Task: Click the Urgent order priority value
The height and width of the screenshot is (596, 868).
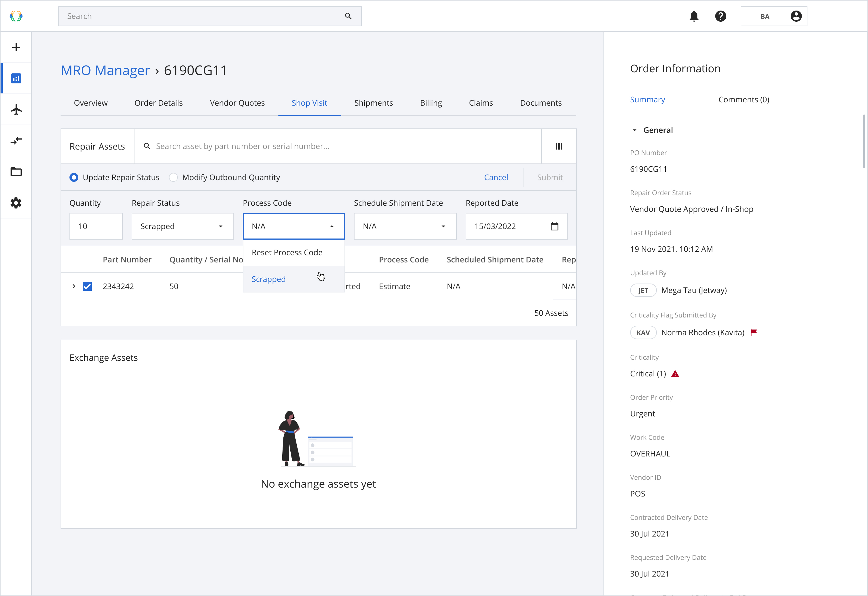Action: point(642,414)
